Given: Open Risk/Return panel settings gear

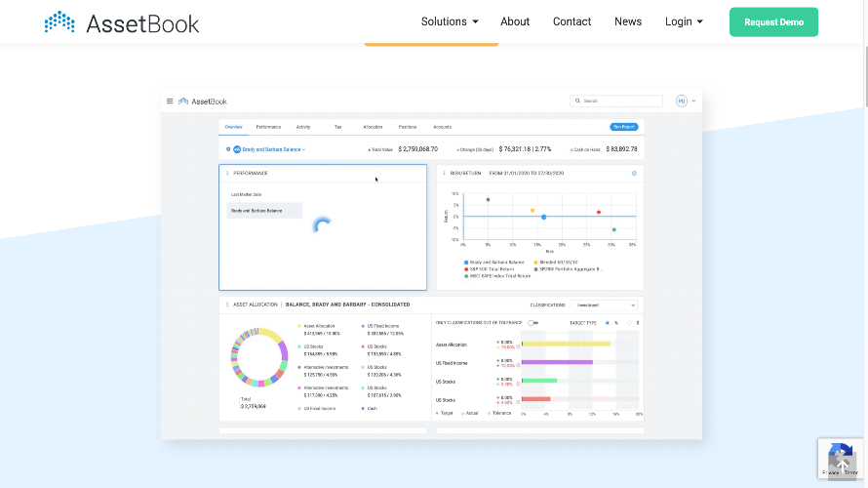Looking at the screenshot, I should (634, 174).
